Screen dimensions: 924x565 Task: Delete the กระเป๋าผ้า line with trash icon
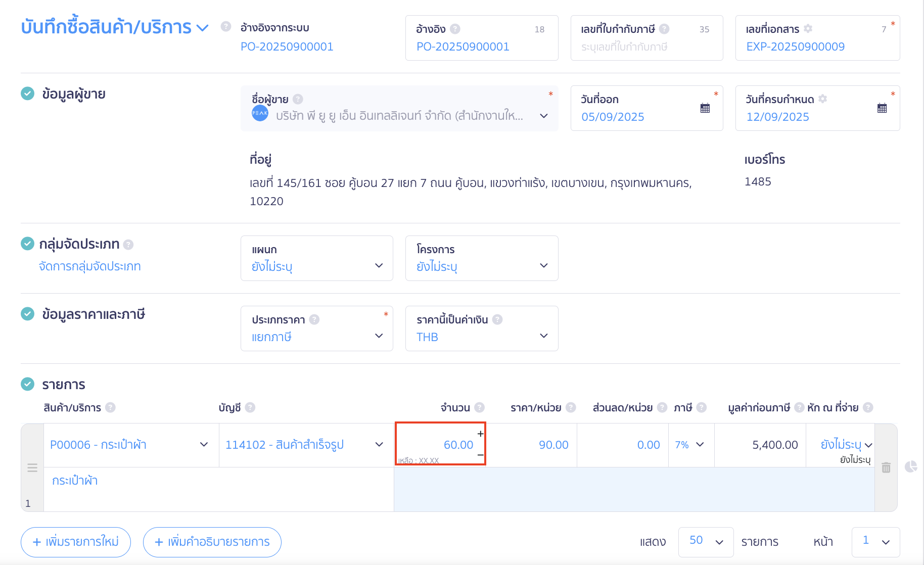pyautogui.click(x=886, y=468)
